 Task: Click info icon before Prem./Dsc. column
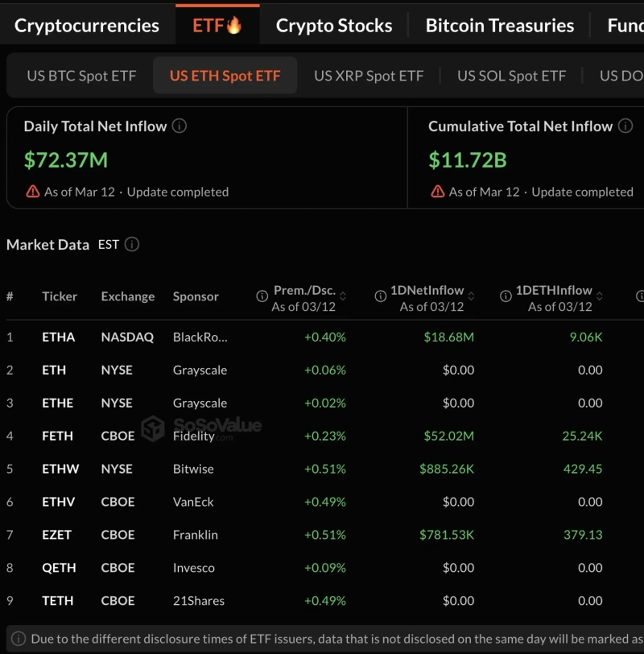pos(262,296)
